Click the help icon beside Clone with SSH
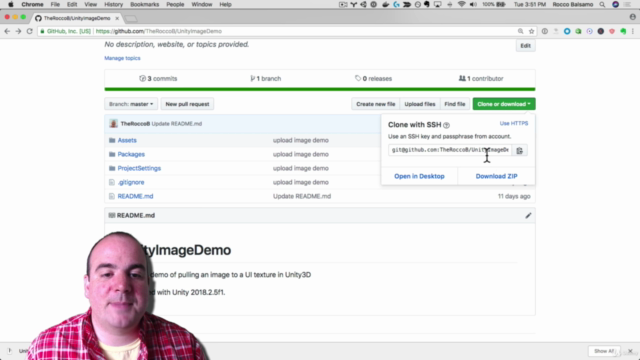 [x=447, y=125]
